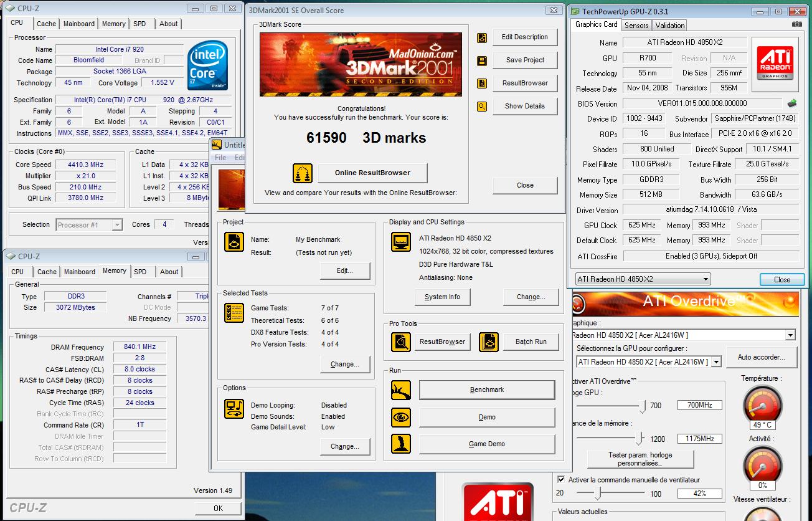Switch to Sensors tab in GPU-Z

636,26
